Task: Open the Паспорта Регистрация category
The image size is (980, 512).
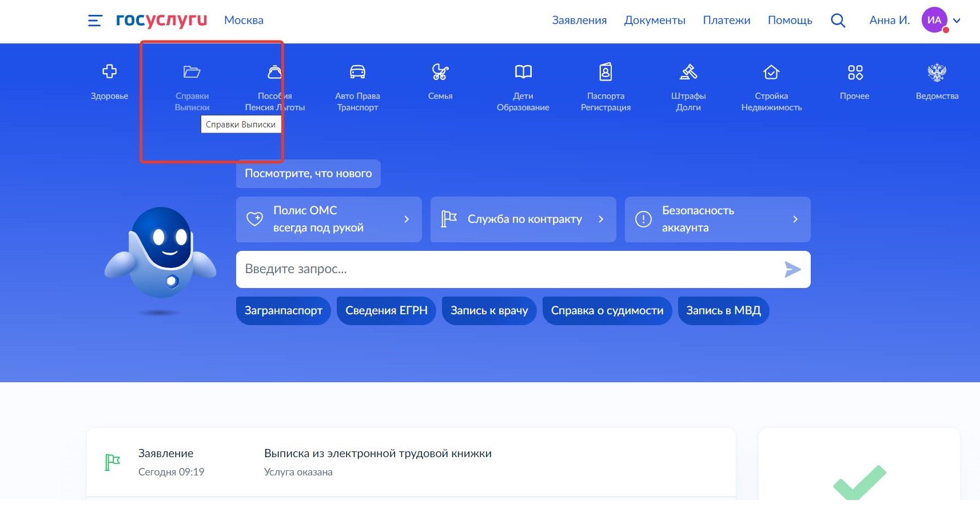Action: (605, 88)
